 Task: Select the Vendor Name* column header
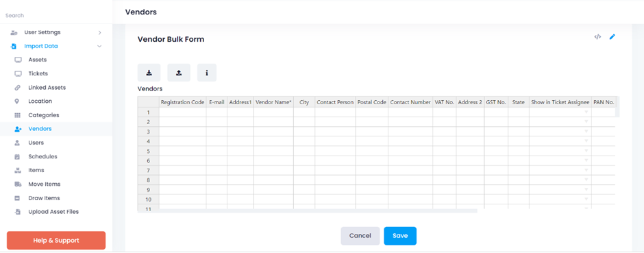(273, 102)
